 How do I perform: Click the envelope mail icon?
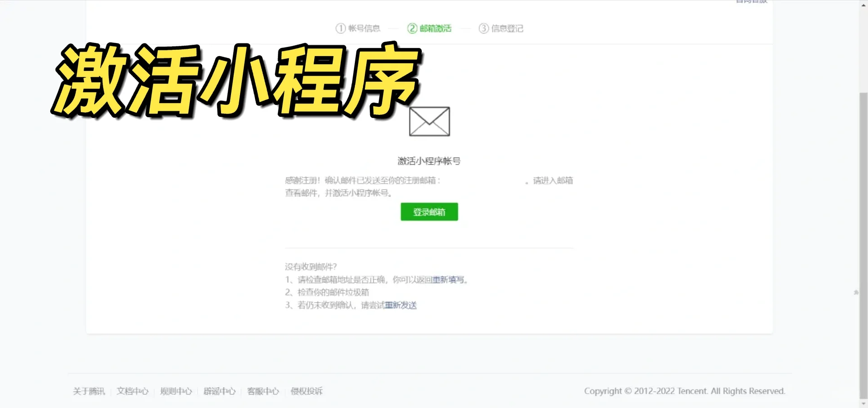tap(429, 121)
